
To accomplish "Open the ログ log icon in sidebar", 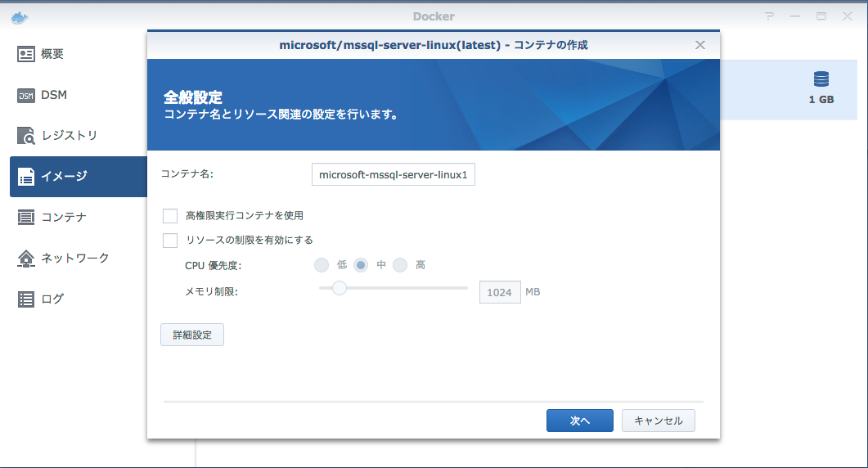I will (26, 299).
